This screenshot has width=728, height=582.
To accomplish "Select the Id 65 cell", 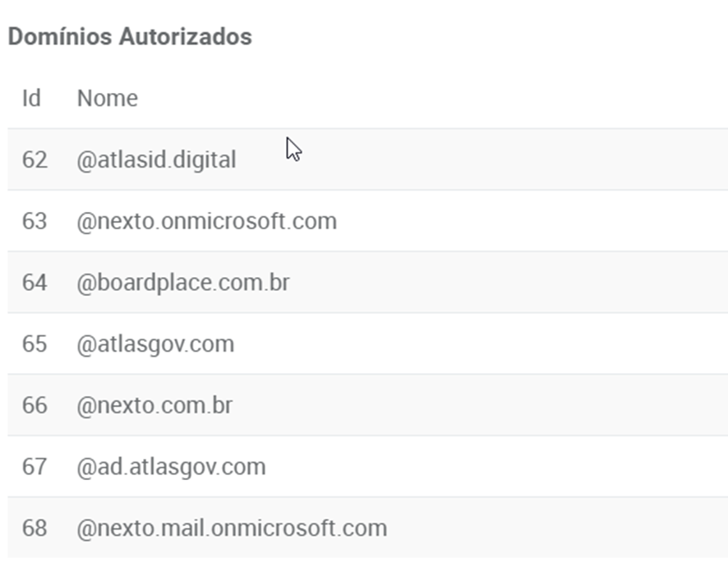I will (35, 344).
